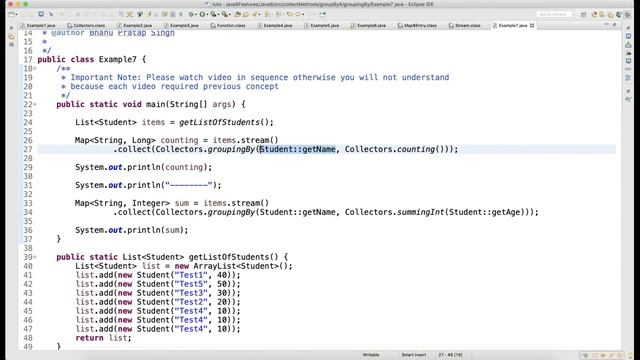Viewport: 640px width, 360px height.
Task: Click println(counting) on line 29
Action: tap(167, 167)
